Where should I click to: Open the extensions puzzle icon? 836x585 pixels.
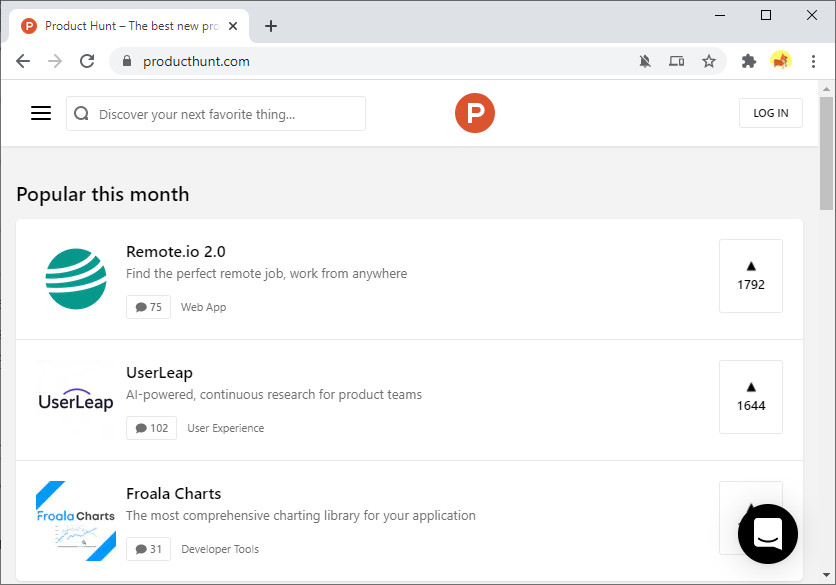pyautogui.click(x=749, y=61)
